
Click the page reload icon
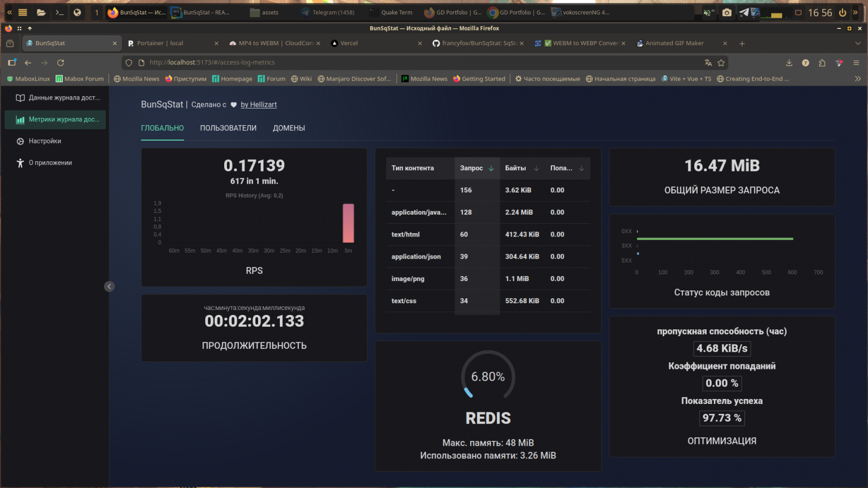(x=60, y=63)
